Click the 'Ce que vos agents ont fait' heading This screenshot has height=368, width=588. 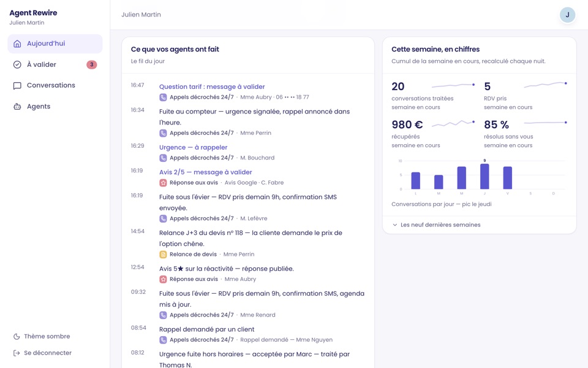tap(175, 49)
